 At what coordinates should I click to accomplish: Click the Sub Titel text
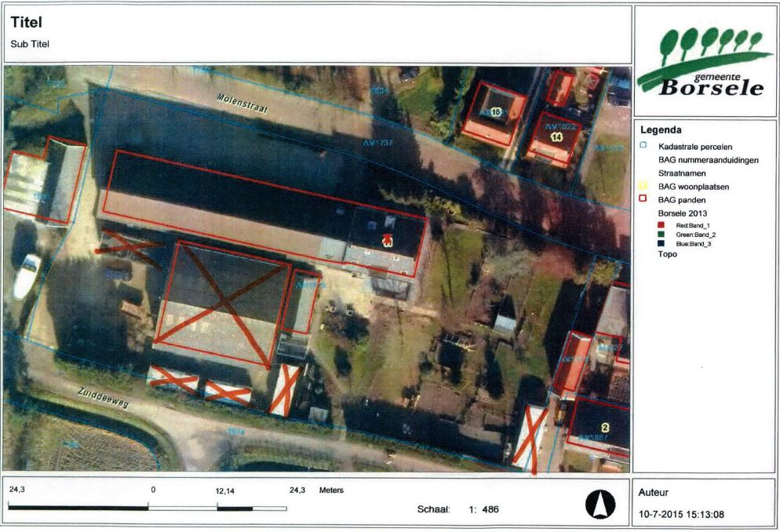[x=29, y=44]
